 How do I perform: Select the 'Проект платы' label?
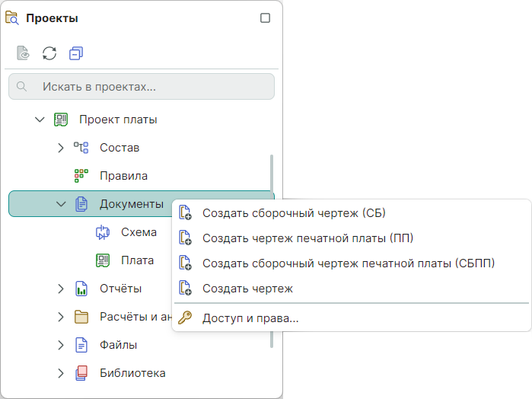[118, 120]
